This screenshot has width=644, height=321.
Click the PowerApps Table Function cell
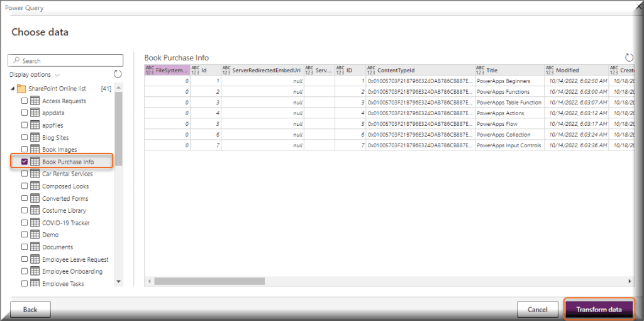tap(509, 103)
